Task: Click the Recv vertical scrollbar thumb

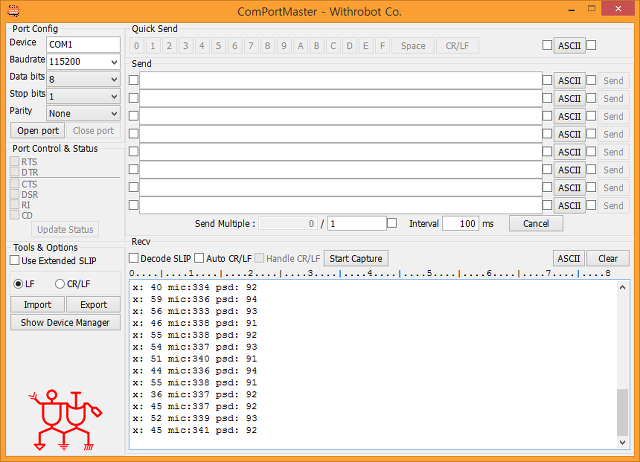Action: click(622, 413)
